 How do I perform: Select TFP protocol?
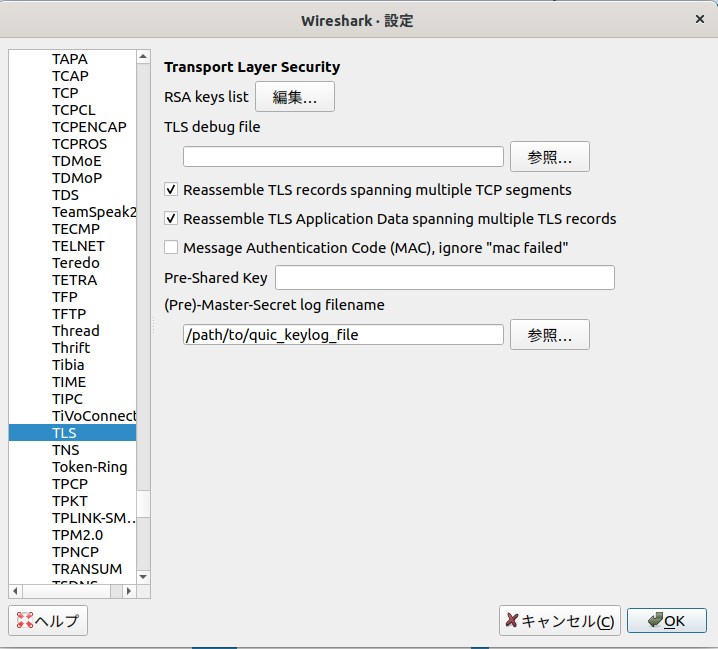tap(65, 297)
